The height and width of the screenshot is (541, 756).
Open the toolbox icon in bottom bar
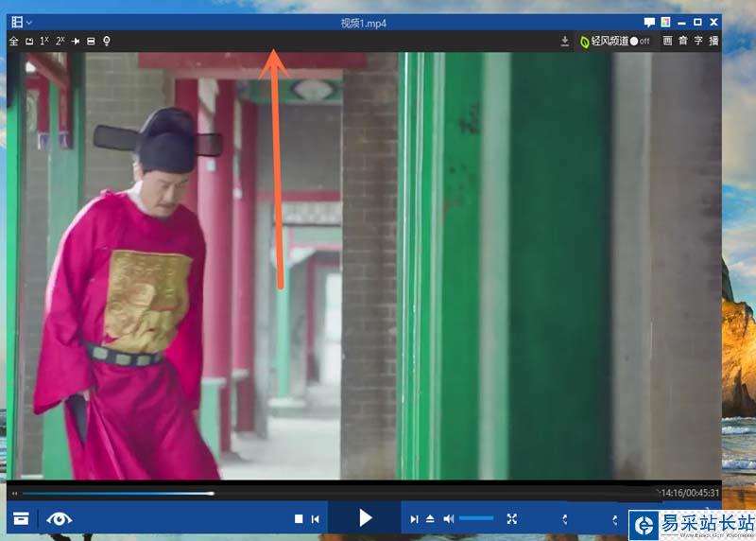[21, 519]
